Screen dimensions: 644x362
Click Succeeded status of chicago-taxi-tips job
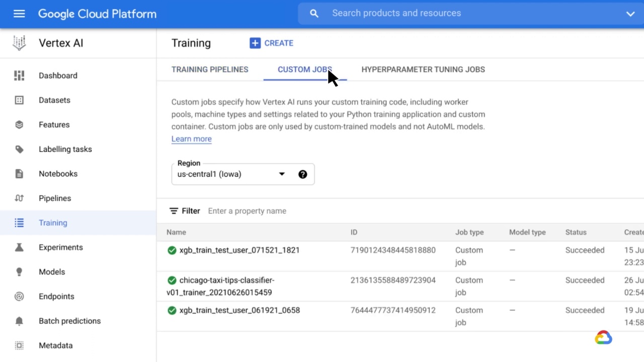[x=585, y=281]
